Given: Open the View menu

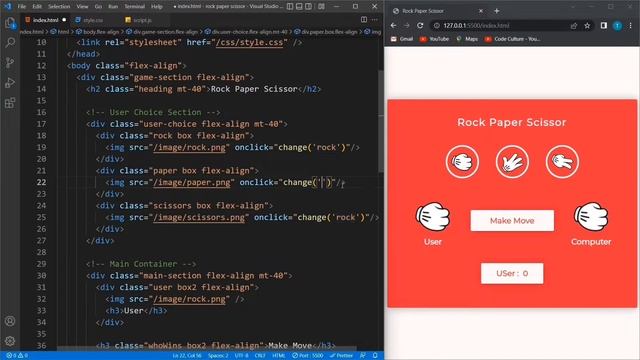Looking at the screenshot, I should click(x=82, y=7).
